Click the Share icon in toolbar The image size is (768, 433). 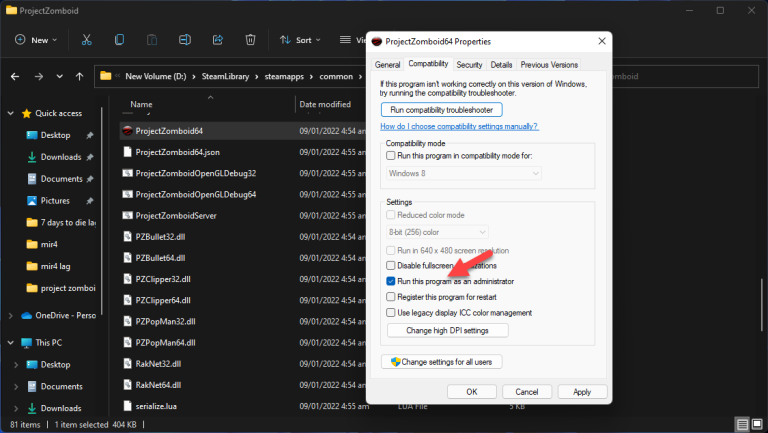point(217,40)
